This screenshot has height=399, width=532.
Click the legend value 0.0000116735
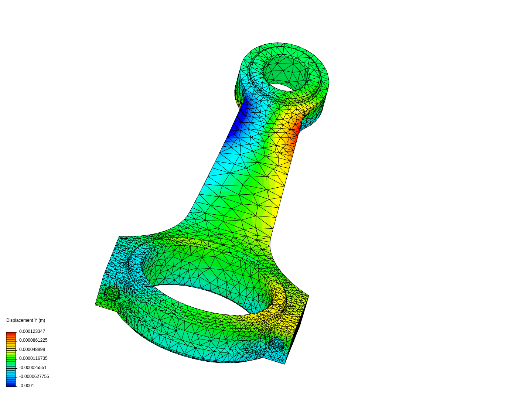[x=33, y=358]
